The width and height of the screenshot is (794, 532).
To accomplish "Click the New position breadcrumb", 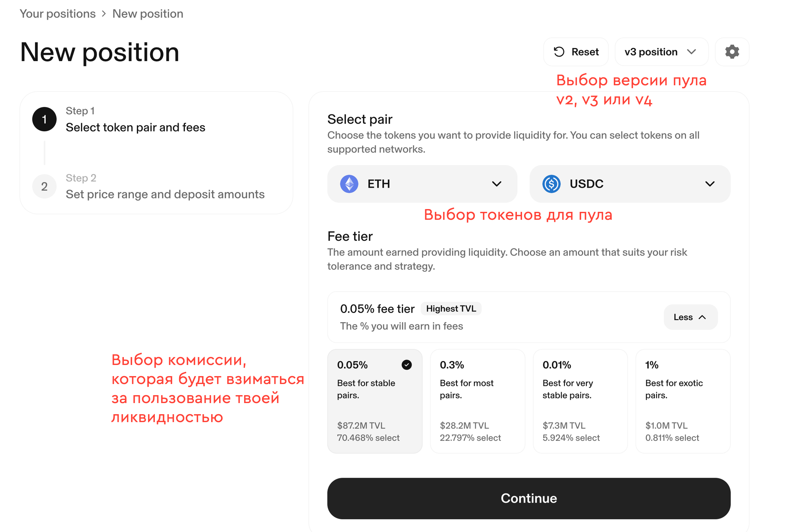I will (x=148, y=14).
